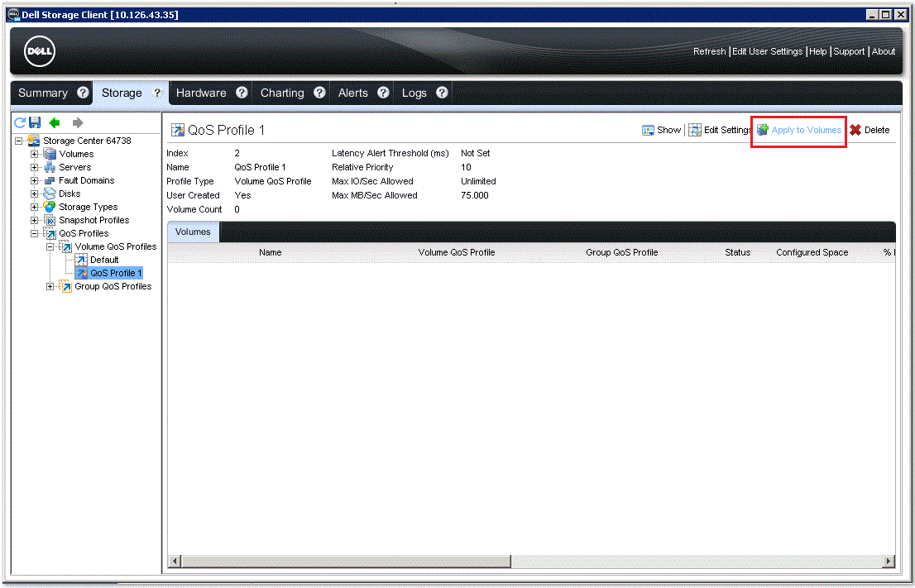Click the gray forward arrow icon
The width and height of the screenshot is (915, 588).
(78, 122)
